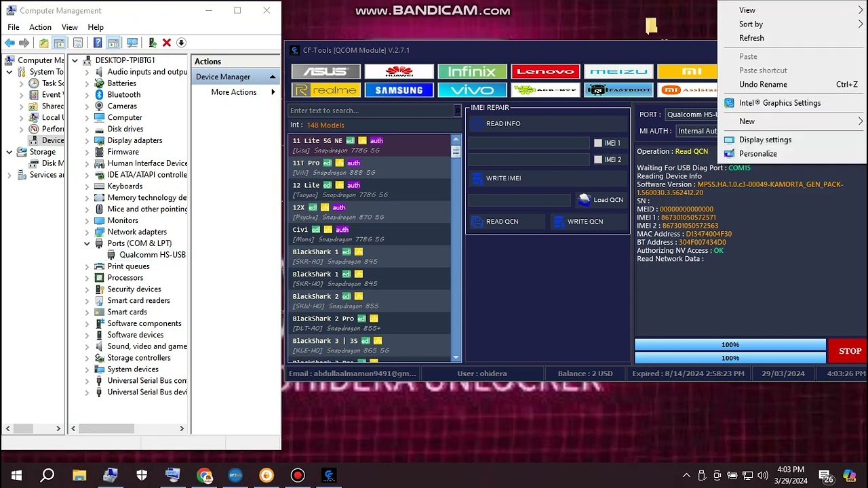Open the PORT dropdown

(x=690, y=115)
